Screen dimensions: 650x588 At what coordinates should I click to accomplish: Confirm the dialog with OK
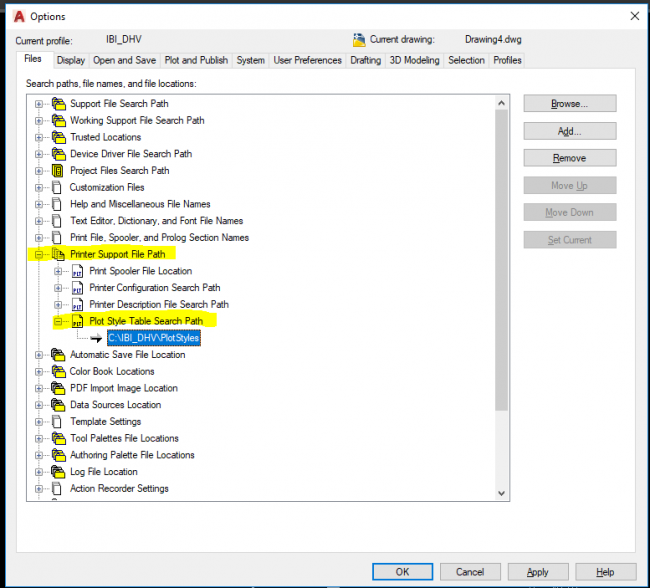[x=402, y=572]
